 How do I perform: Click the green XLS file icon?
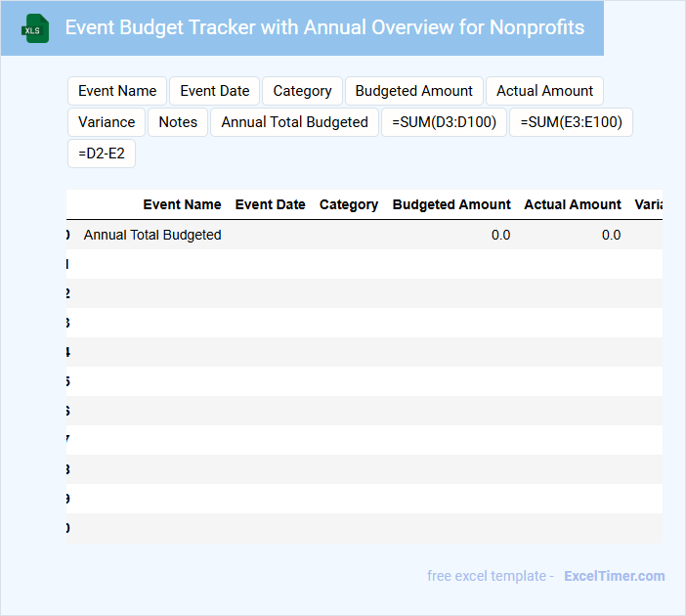point(35,28)
